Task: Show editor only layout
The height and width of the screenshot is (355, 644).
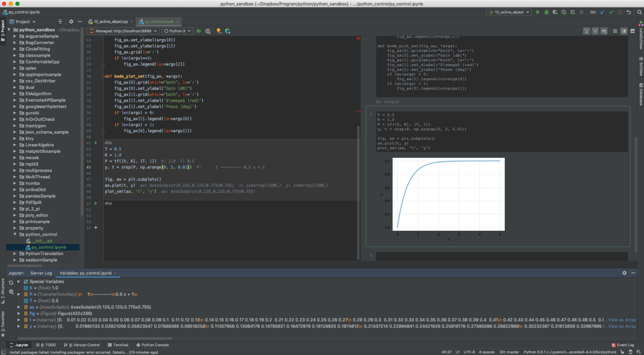Action: pyautogui.click(x=615, y=31)
